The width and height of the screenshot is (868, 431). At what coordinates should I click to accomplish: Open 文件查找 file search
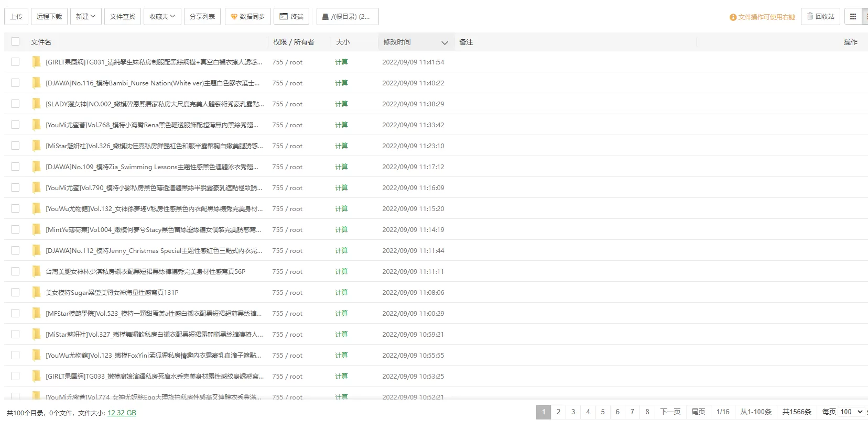[x=123, y=17]
